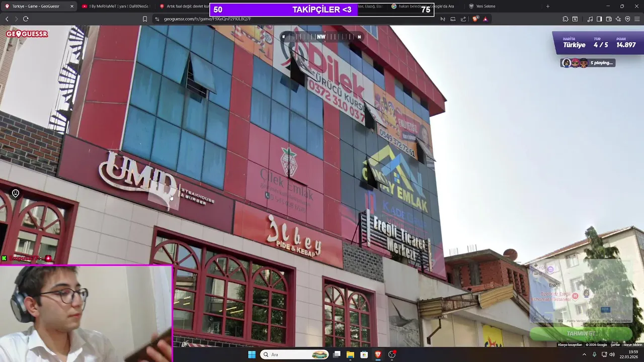
Task: Click the microphone icon in system tray
Action: (x=595, y=354)
